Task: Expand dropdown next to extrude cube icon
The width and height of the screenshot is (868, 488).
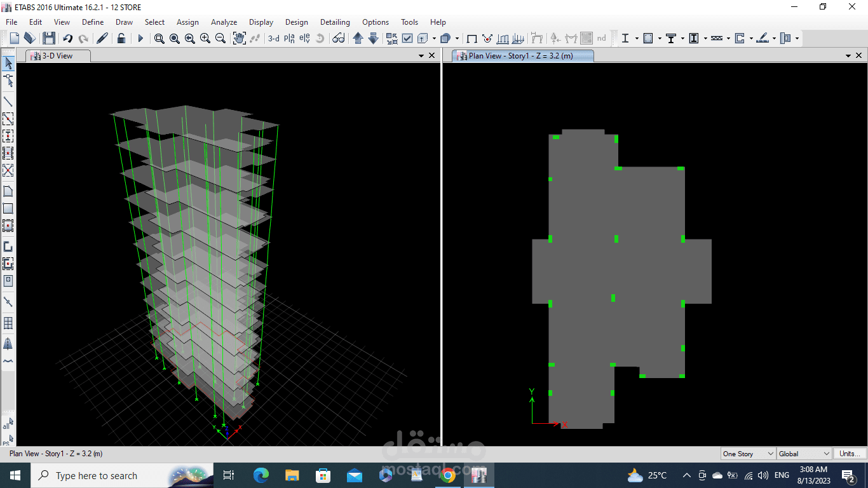Action: point(434,38)
